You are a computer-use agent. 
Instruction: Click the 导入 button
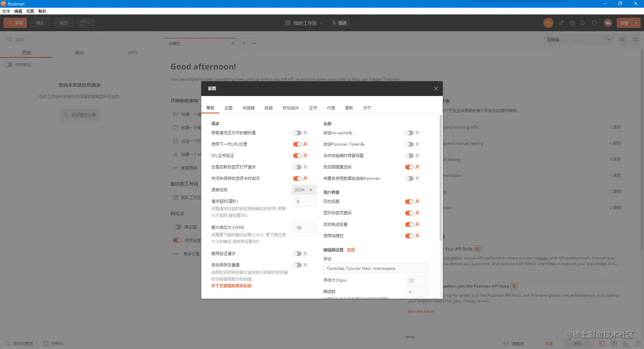pos(40,23)
